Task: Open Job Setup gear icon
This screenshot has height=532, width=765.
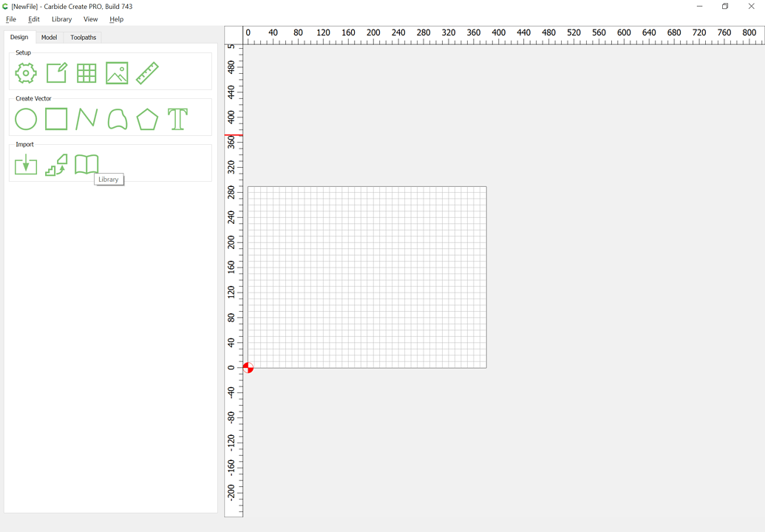Action: (26, 73)
